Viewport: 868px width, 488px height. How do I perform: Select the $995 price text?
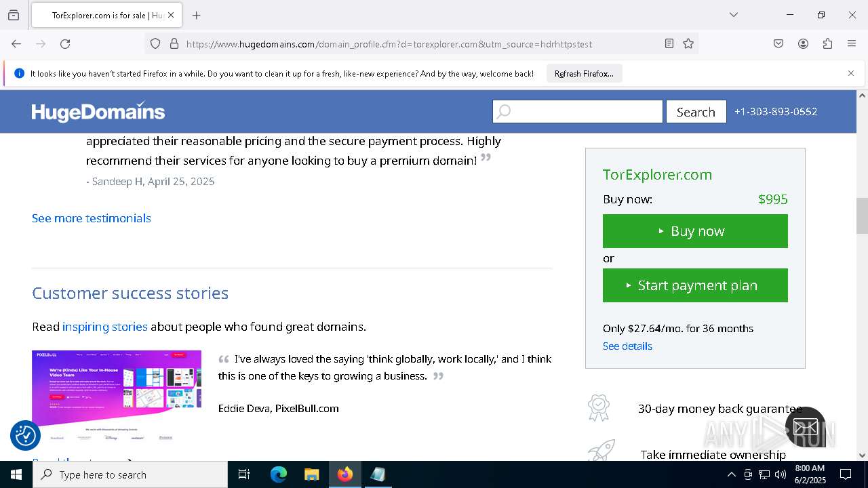[x=773, y=199]
